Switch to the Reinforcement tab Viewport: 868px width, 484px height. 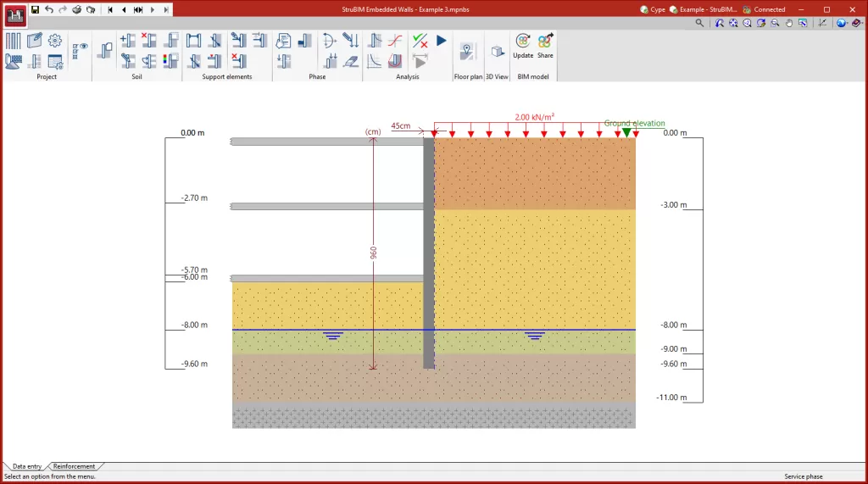point(74,466)
